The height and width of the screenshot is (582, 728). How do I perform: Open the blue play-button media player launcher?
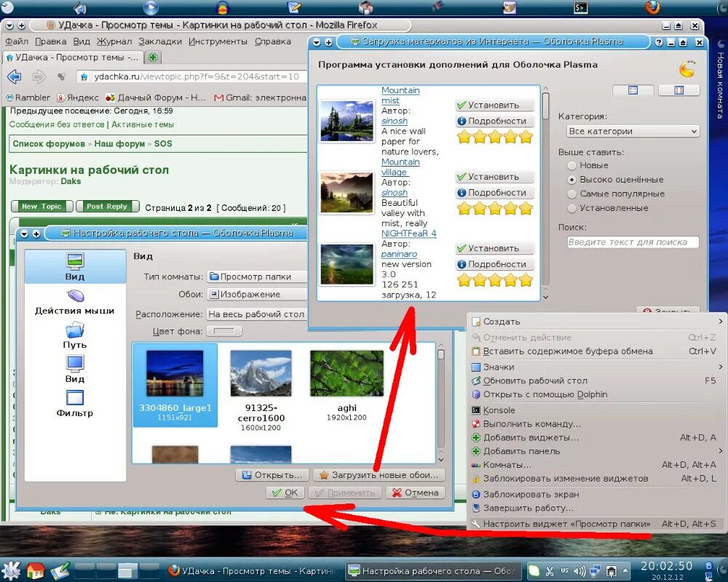151,7
